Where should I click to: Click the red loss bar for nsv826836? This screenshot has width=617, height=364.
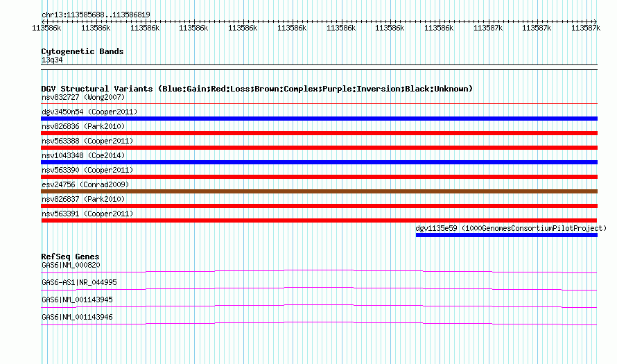coord(319,133)
